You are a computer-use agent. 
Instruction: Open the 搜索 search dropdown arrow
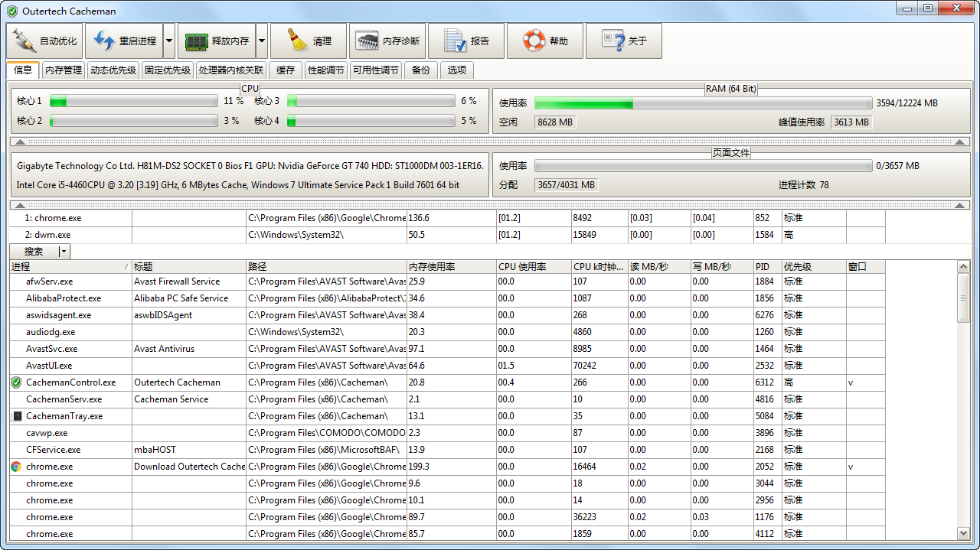[64, 251]
